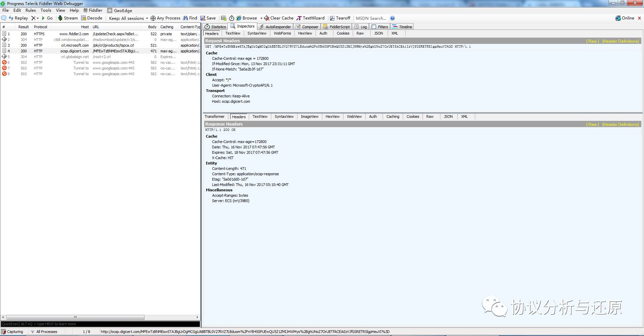The image size is (644, 336).
Task: Select session 5 crl.globalsign.net row
Action: (101, 57)
